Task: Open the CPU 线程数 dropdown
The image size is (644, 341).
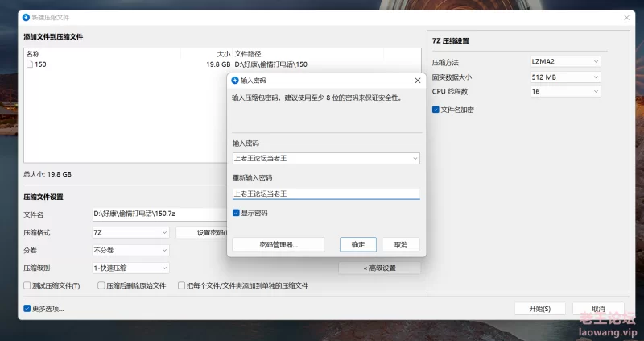Action: click(x=565, y=91)
